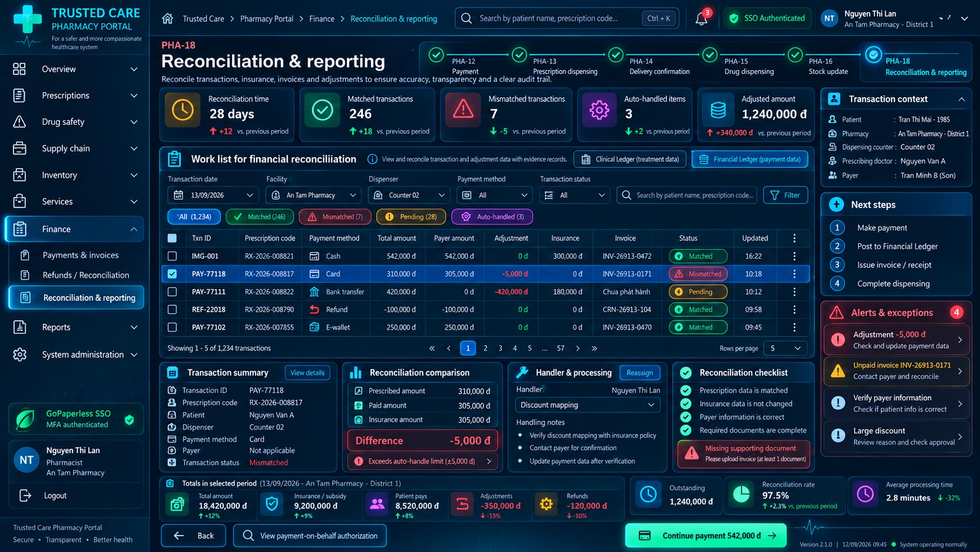980x552 pixels.
Task: Click the Supply chain sidebar icon
Action: point(19,148)
